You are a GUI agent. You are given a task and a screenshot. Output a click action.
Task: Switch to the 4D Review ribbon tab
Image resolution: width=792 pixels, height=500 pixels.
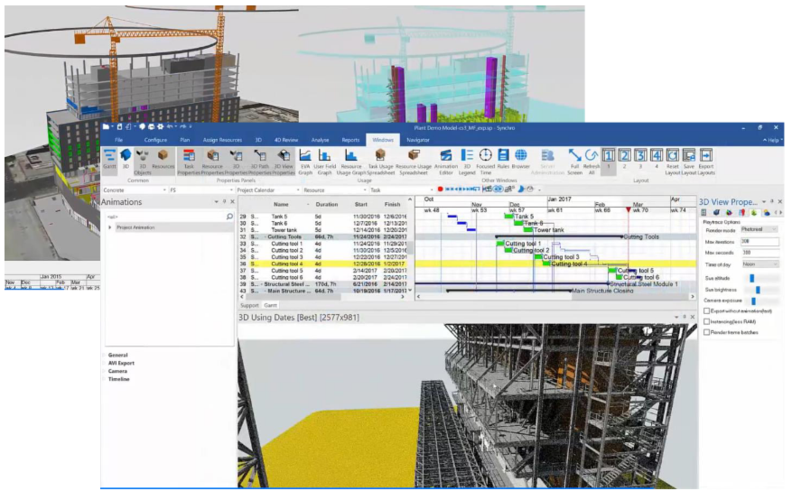[288, 140]
